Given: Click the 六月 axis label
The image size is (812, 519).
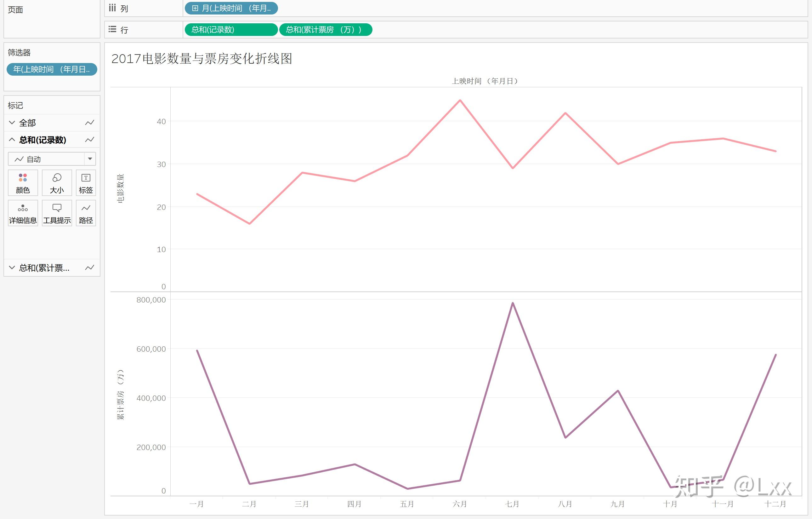Looking at the screenshot, I should 460,504.
